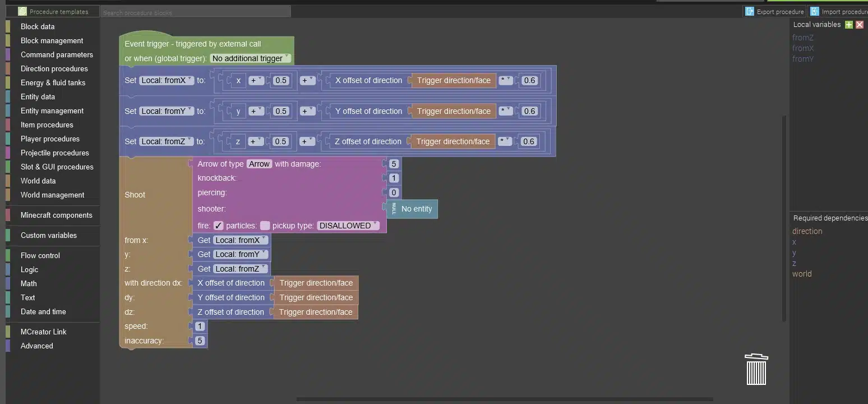Open the pickup type DISALLOWED dropdown

point(348,226)
